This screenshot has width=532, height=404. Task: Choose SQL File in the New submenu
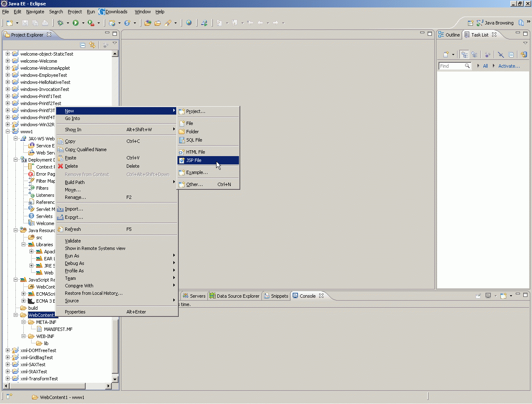click(x=209, y=140)
